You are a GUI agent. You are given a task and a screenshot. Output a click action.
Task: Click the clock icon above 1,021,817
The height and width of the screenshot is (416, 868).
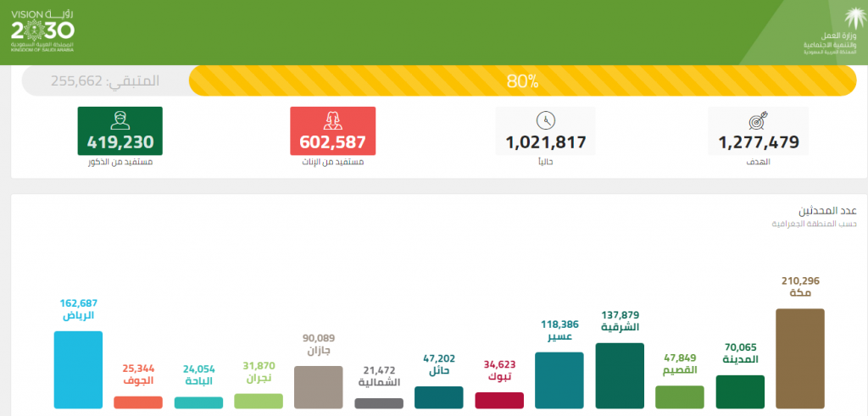point(545,120)
